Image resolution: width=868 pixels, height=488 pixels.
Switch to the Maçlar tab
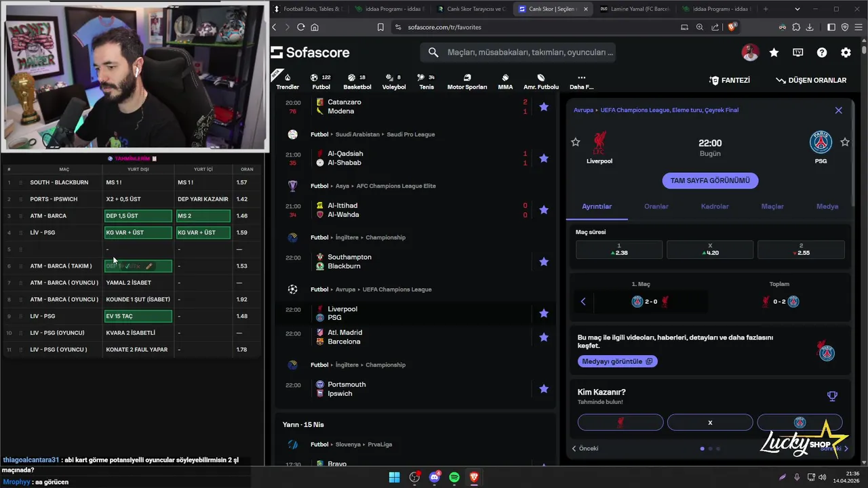[x=772, y=206]
